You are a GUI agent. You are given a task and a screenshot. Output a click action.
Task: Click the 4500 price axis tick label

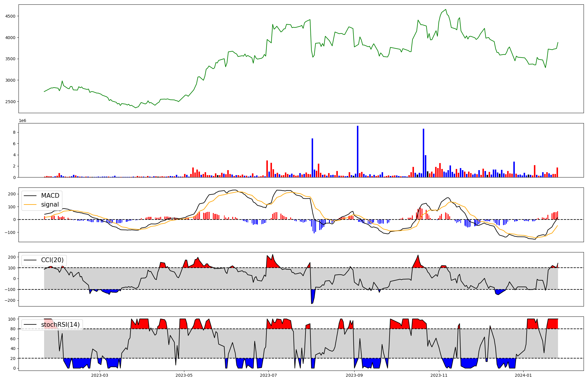tap(11, 16)
